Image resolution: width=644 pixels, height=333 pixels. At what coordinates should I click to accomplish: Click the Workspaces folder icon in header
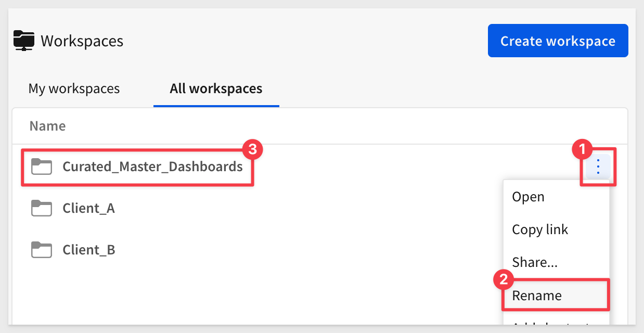[x=24, y=41]
